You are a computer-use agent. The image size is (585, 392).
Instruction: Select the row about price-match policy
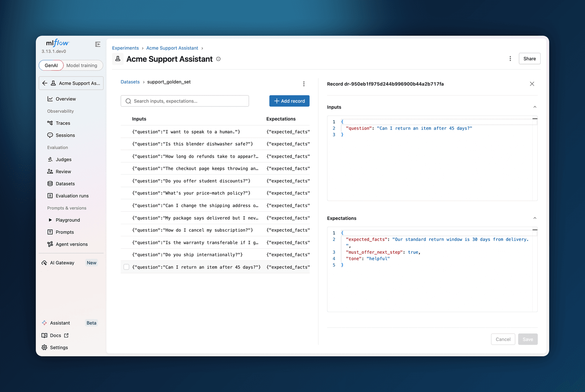pyautogui.click(x=215, y=193)
